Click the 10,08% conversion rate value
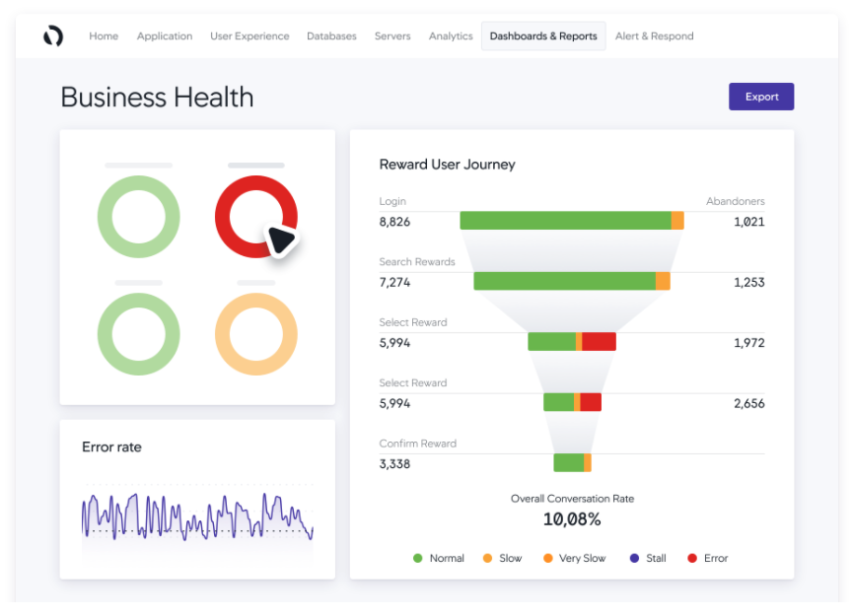Viewport: 853px width, 616px height. coord(572,519)
